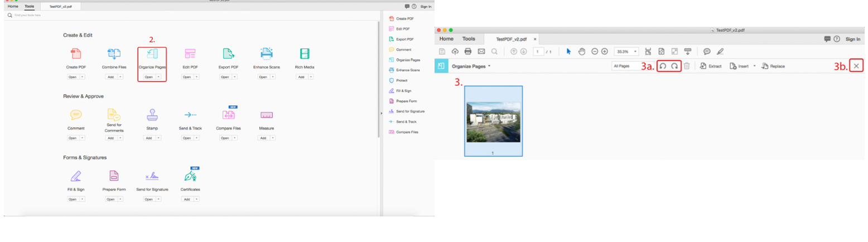Click the Certificates tool icon
This screenshot has width=868, height=242.
(x=190, y=176)
